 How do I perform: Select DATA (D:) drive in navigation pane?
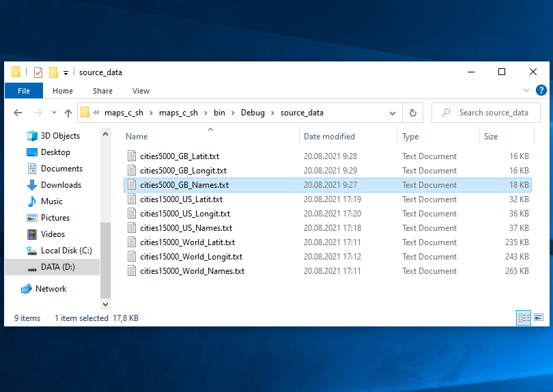point(52,267)
